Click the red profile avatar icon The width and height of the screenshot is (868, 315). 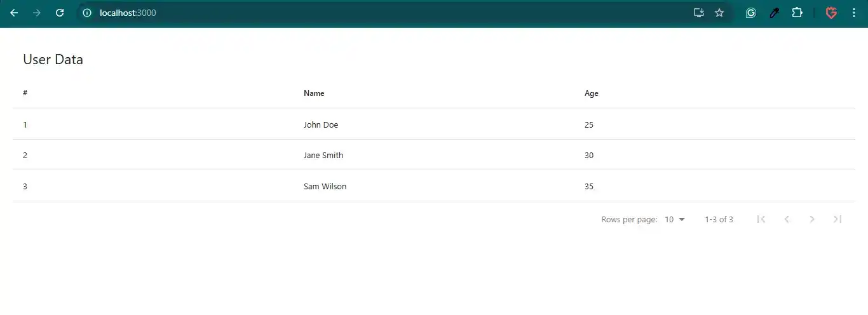[x=831, y=13]
